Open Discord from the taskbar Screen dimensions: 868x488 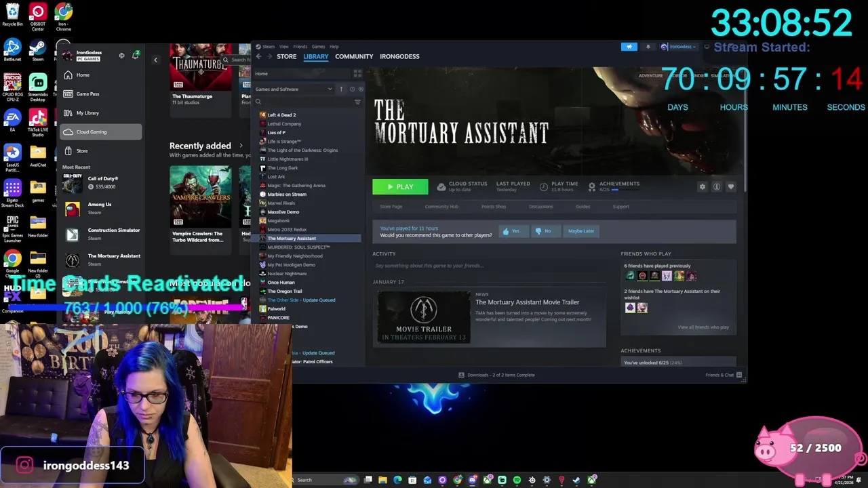coord(472,480)
